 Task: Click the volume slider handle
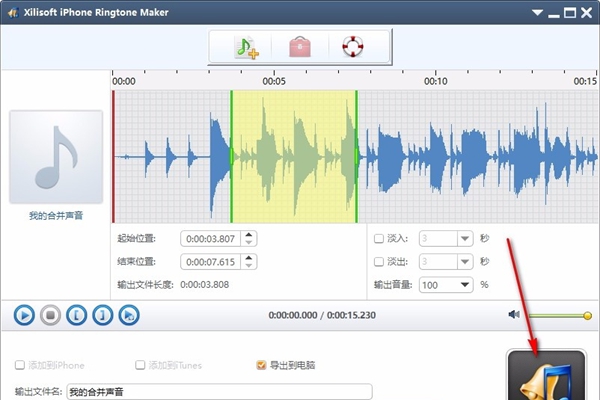(587, 315)
